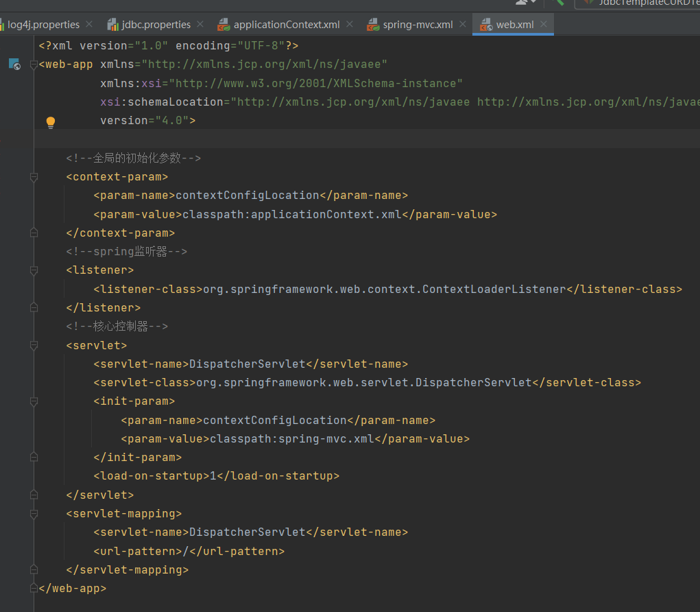Viewport: 700px width, 612px height.
Task: Click the 全局的初始化参数 comment
Action: point(134,158)
